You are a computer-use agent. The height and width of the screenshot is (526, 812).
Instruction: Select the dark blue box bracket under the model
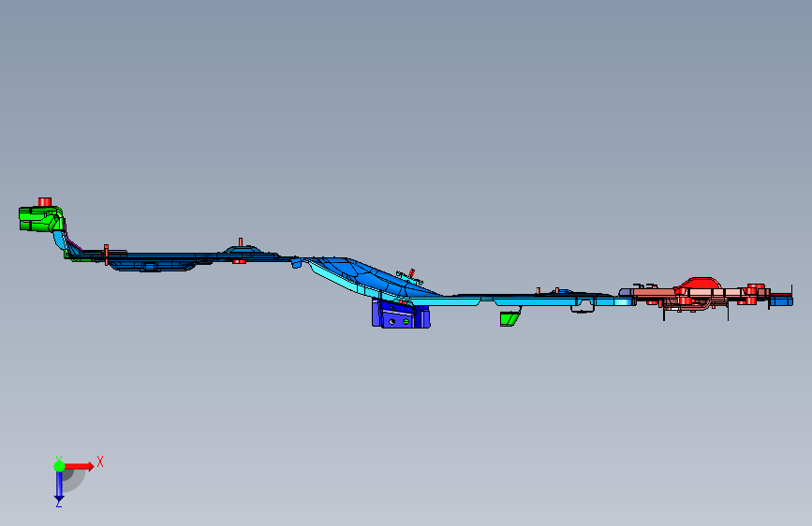coord(400,314)
